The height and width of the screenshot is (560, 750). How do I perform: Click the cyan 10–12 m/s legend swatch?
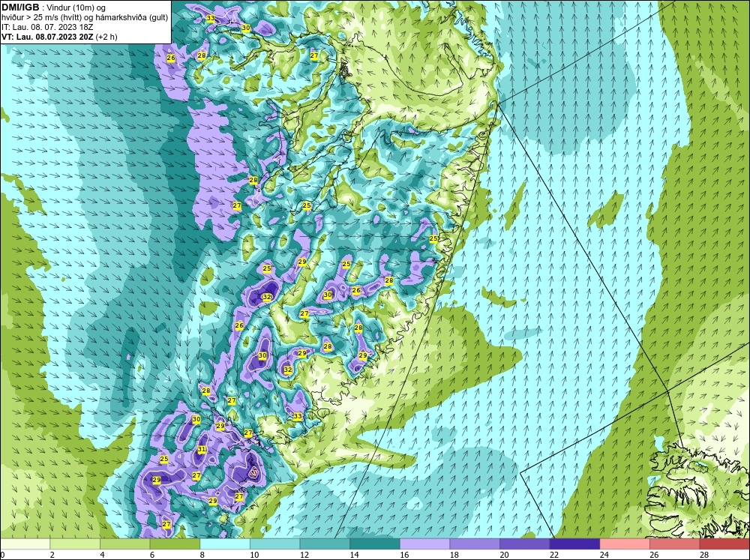[x=274, y=544]
